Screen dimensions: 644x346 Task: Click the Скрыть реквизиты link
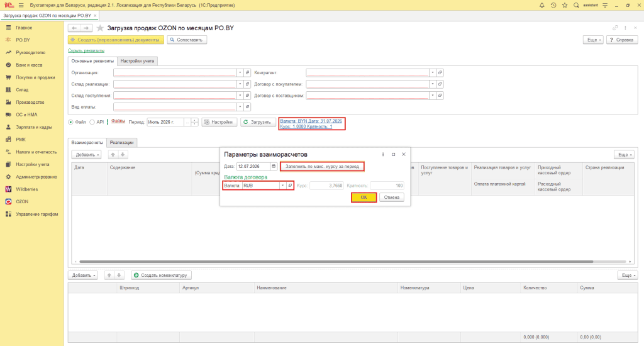pyautogui.click(x=86, y=50)
